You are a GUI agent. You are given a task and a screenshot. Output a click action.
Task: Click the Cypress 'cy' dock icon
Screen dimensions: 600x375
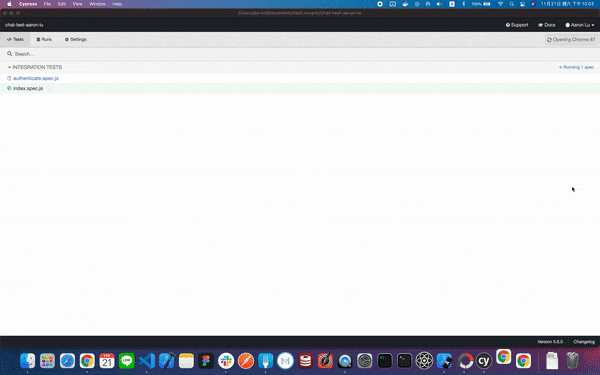click(484, 361)
